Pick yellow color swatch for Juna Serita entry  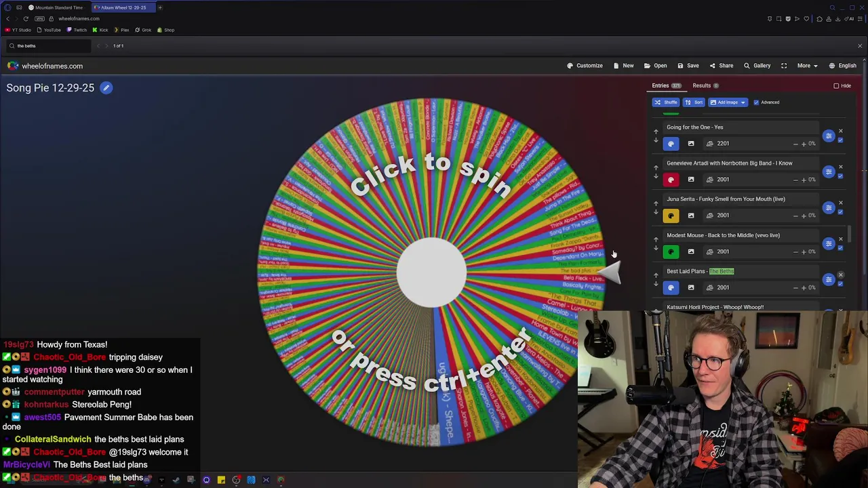[x=671, y=216]
